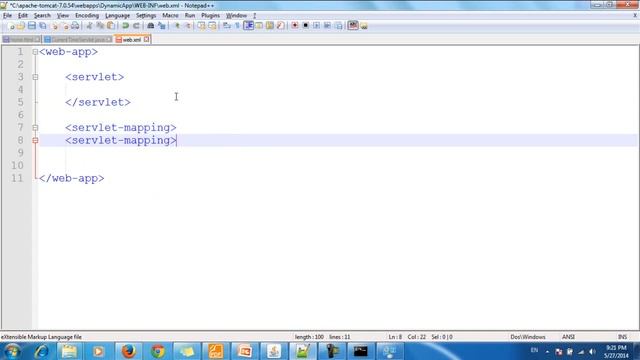This screenshot has height=360, width=640.
Task: Place cursor in </web-app> on line 11
Action: pos(72,178)
